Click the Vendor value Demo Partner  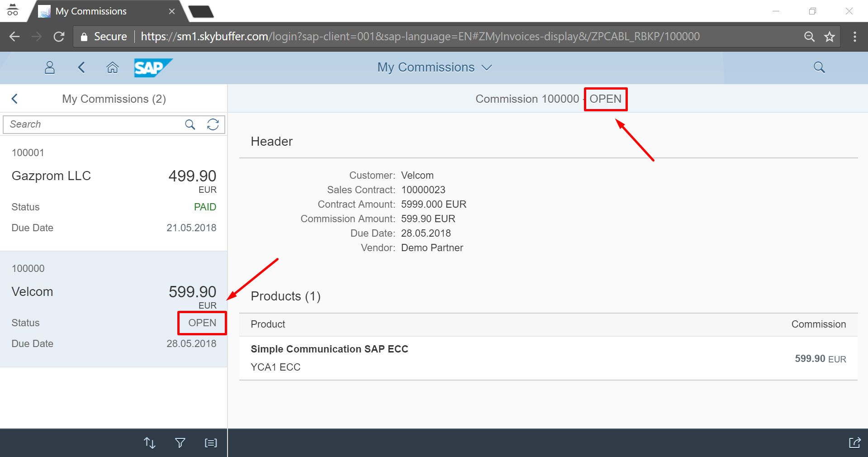(432, 248)
